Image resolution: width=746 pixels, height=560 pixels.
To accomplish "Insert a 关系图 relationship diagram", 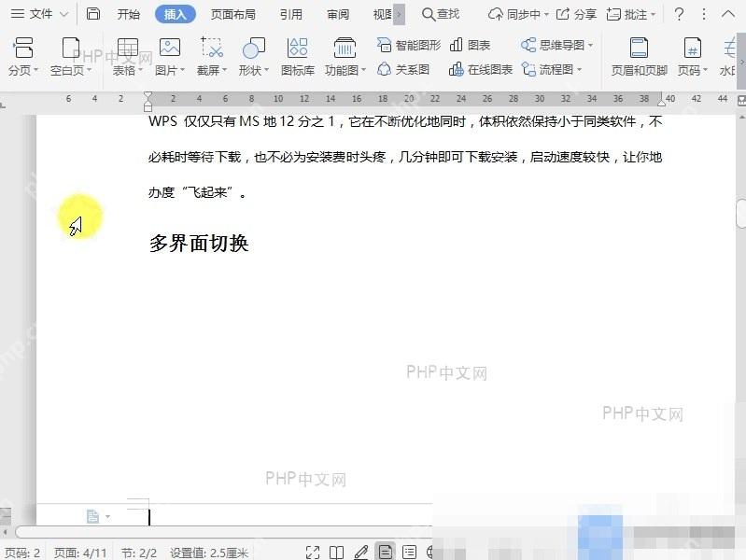I will click(x=403, y=70).
